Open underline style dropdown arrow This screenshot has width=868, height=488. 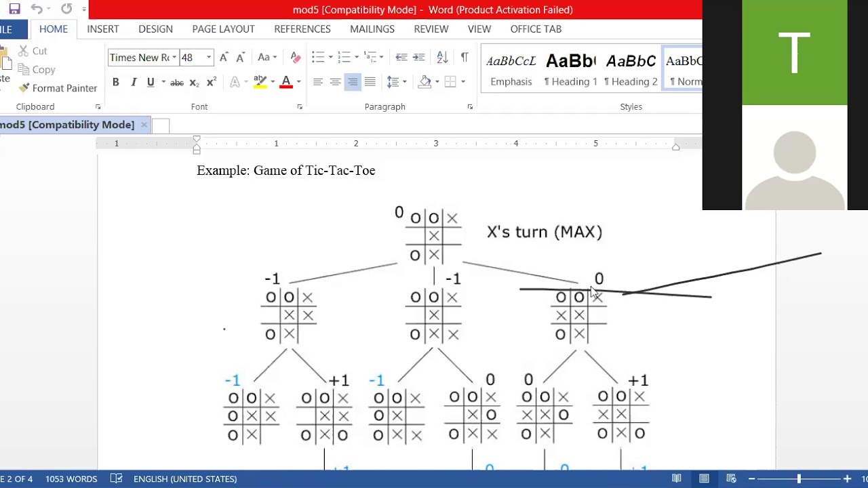[x=163, y=82]
